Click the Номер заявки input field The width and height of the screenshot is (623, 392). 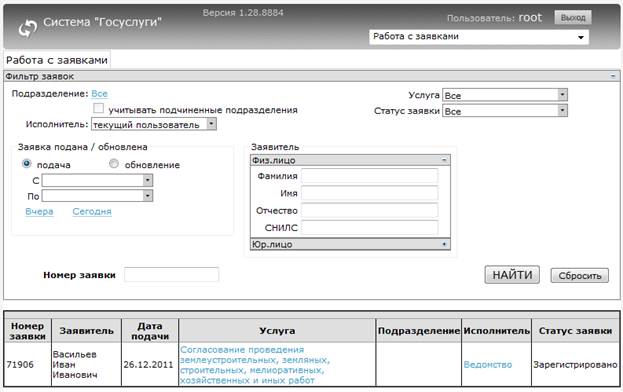(171, 275)
